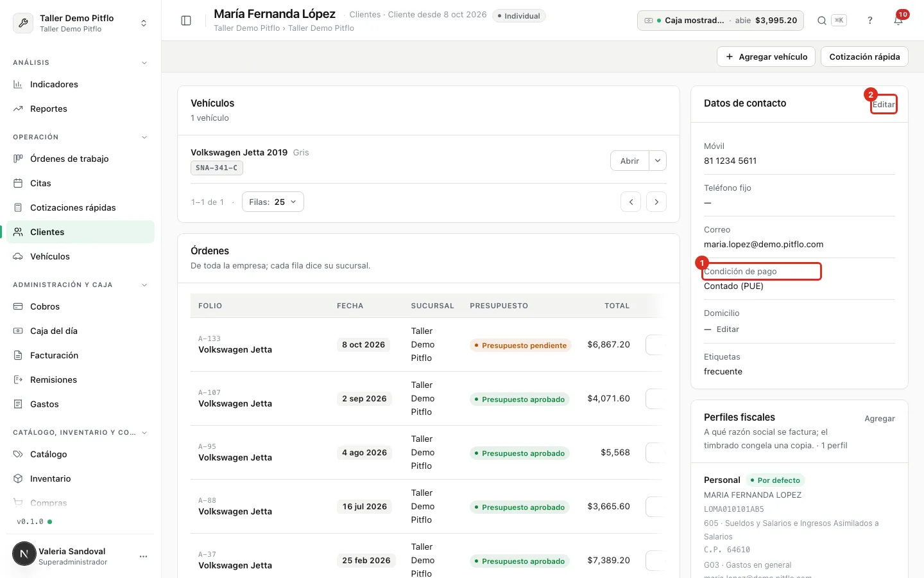This screenshot has width=924, height=578.
Task: Switch workspace via Taller Demo Pitflo selector
Action: pos(81,23)
